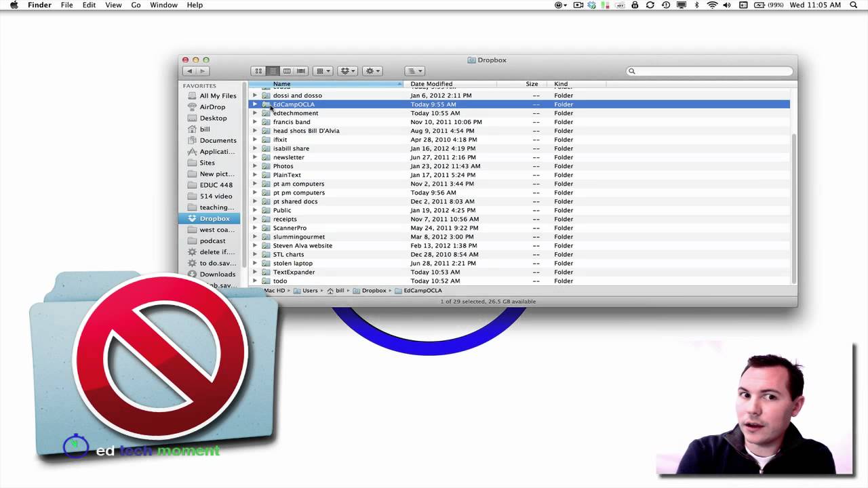Expand the receipts folder disclosure triangle

click(255, 219)
